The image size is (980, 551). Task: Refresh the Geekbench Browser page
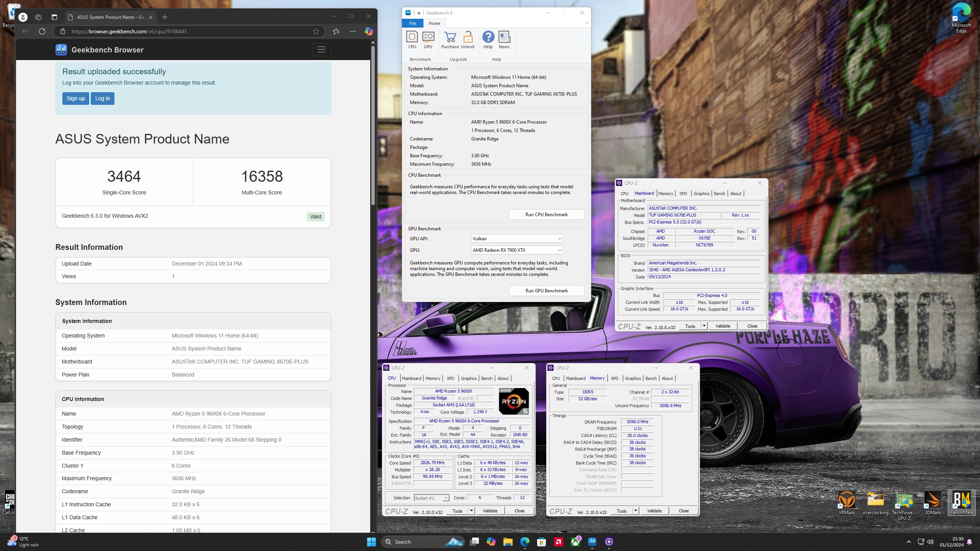[x=42, y=31]
